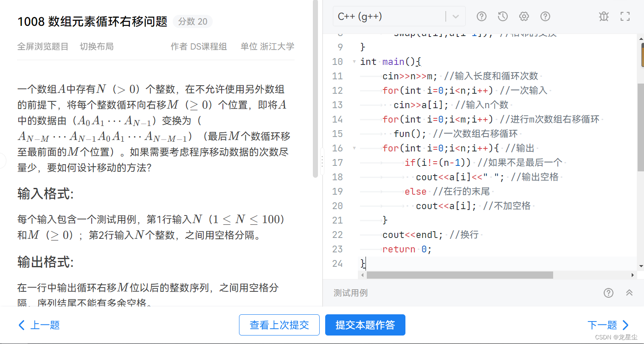Click line number 20 in gutter
Viewport: 644px width, 344px height.
pos(337,206)
